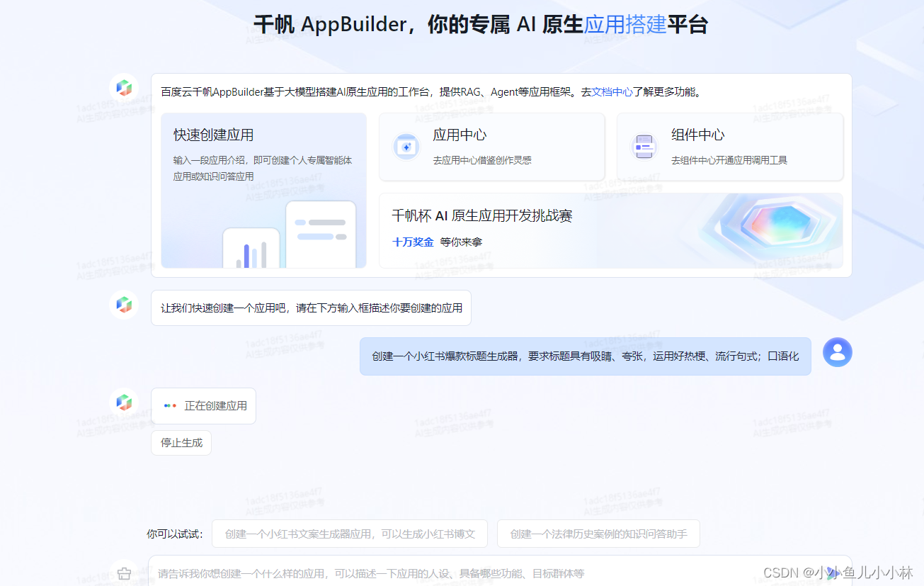This screenshot has height=586, width=924.
Task: Click the AppBuilder bot avatar beside the intro card
Action: (124, 88)
